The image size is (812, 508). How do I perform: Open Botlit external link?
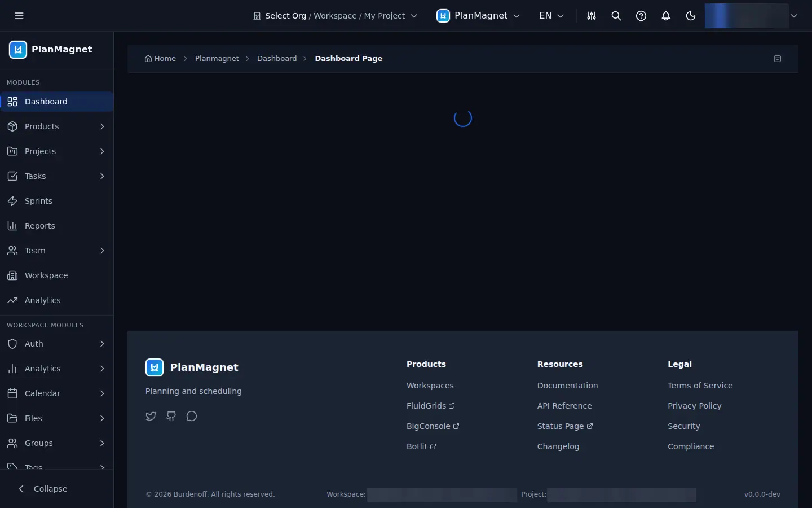pos(421,446)
